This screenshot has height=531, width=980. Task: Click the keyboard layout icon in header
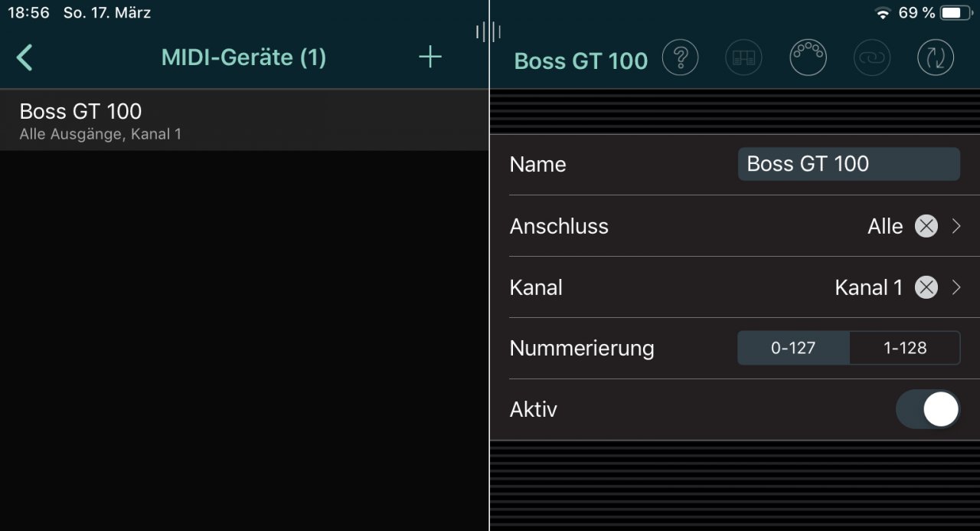743,57
